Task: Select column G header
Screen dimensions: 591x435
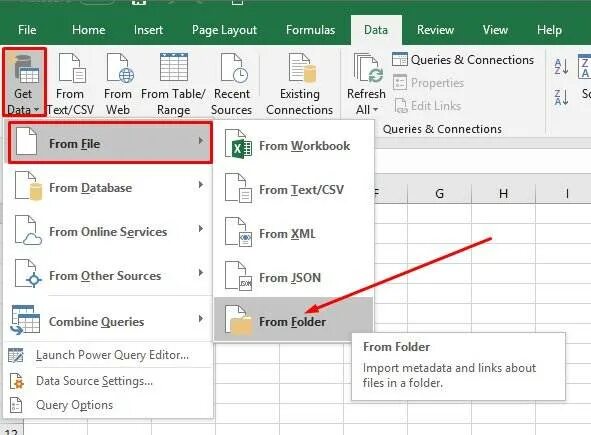Action: tap(439, 194)
